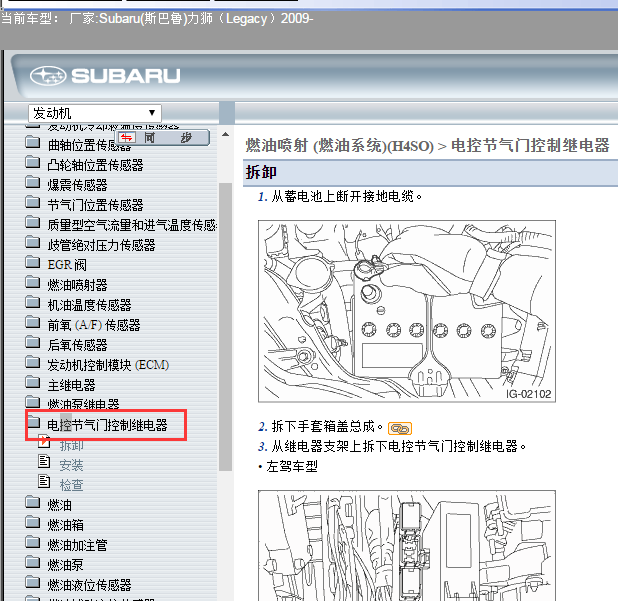618x601 pixels.
Task: Open the 安装 page link
Action: (71, 465)
